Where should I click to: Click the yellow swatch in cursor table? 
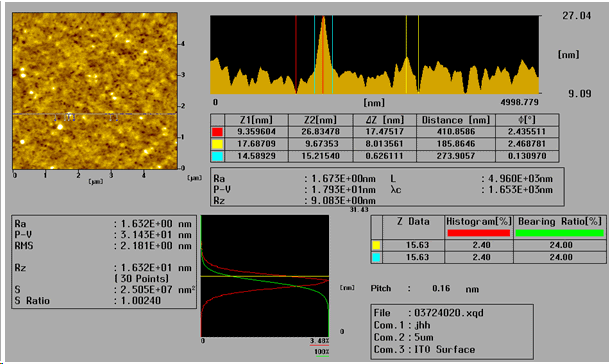(218, 144)
